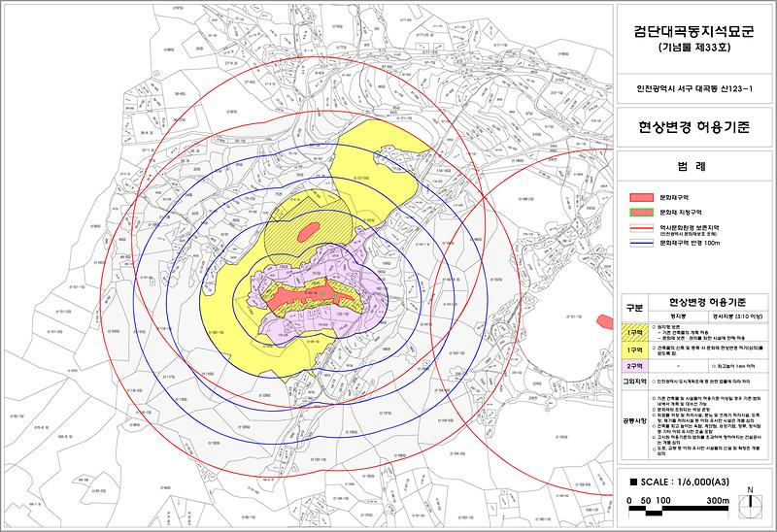
Task: Click the small red oval inside the hatched circle
Action: tap(308, 232)
